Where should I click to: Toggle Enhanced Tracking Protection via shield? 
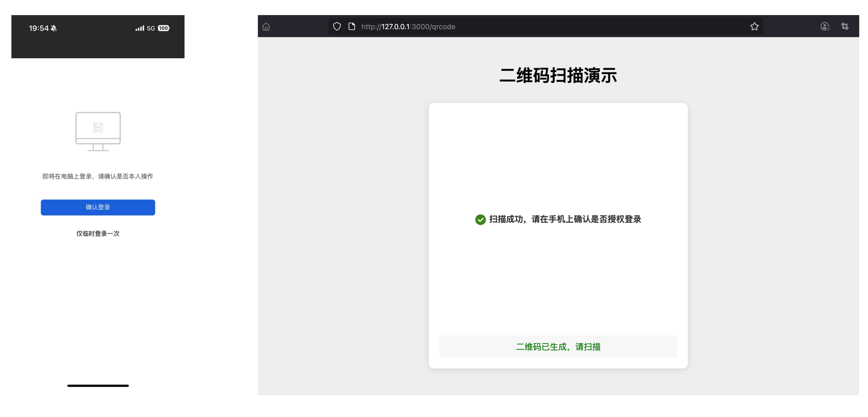pyautogui.click(x=337, y=27)
